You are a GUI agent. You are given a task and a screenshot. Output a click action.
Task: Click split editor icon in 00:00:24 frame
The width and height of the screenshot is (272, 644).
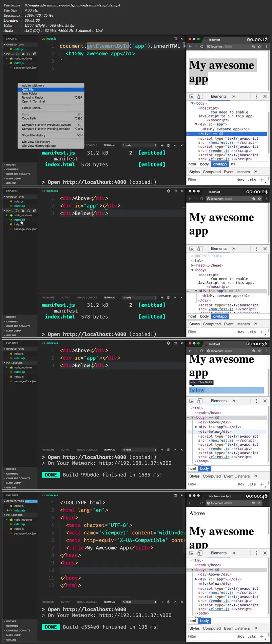pyautogui.click(x=175, y=191)
